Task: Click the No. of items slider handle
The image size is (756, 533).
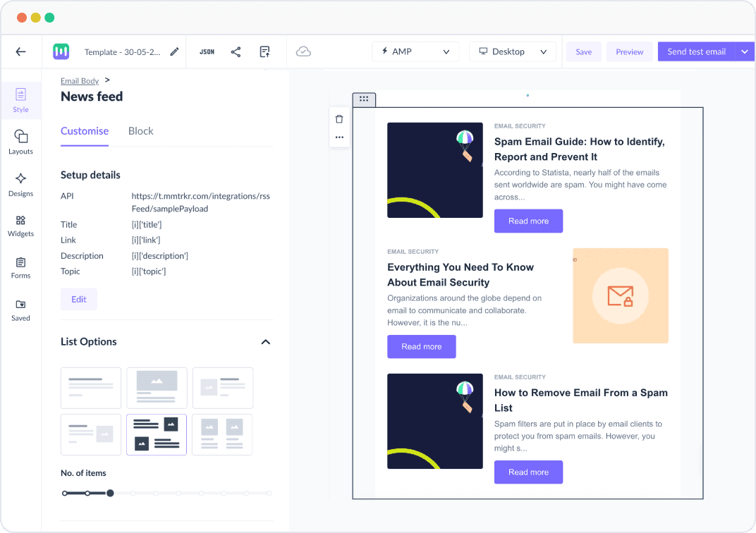Action: (x=110, y=493)
